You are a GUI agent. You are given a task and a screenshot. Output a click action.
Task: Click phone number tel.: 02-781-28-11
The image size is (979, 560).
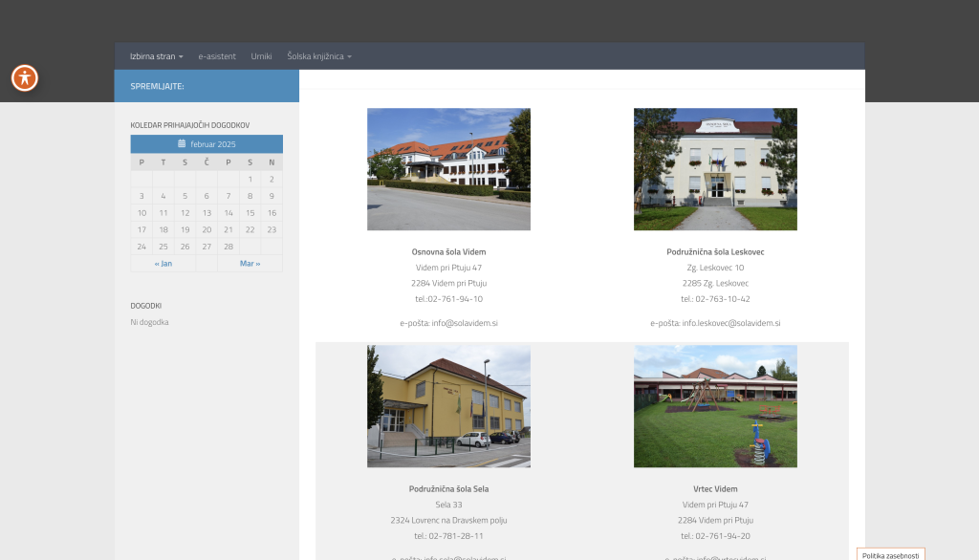coord(449,536)
